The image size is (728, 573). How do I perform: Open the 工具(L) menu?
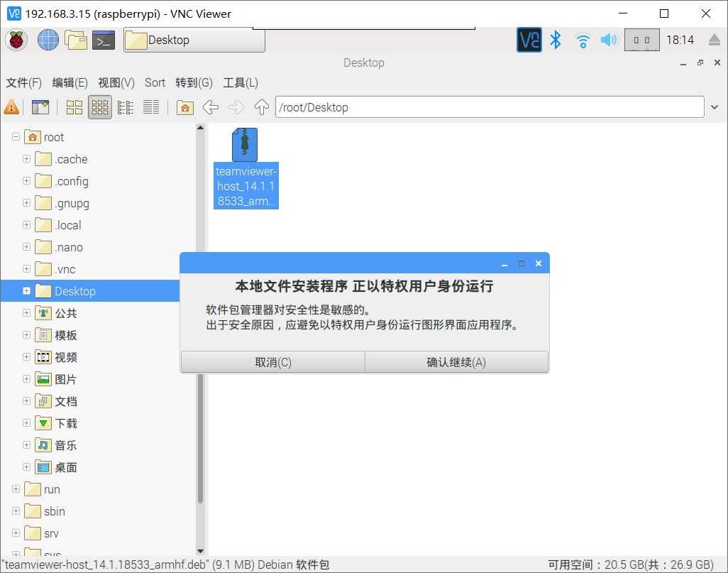[240, 83]
